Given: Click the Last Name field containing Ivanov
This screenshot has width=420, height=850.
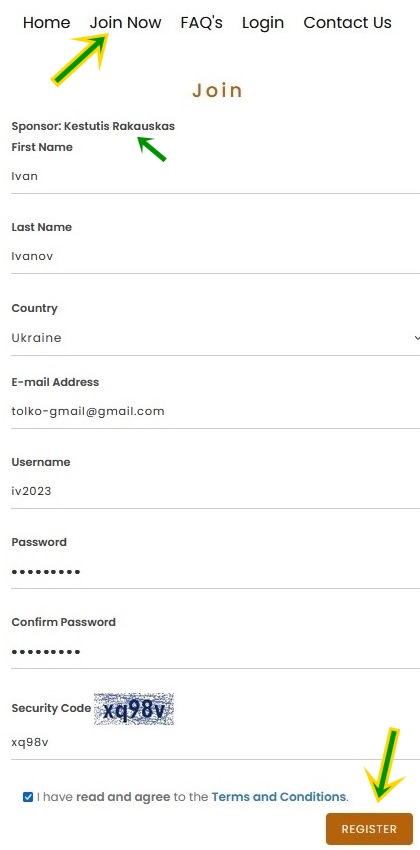Looking at the screenshot, I should 216,257.
